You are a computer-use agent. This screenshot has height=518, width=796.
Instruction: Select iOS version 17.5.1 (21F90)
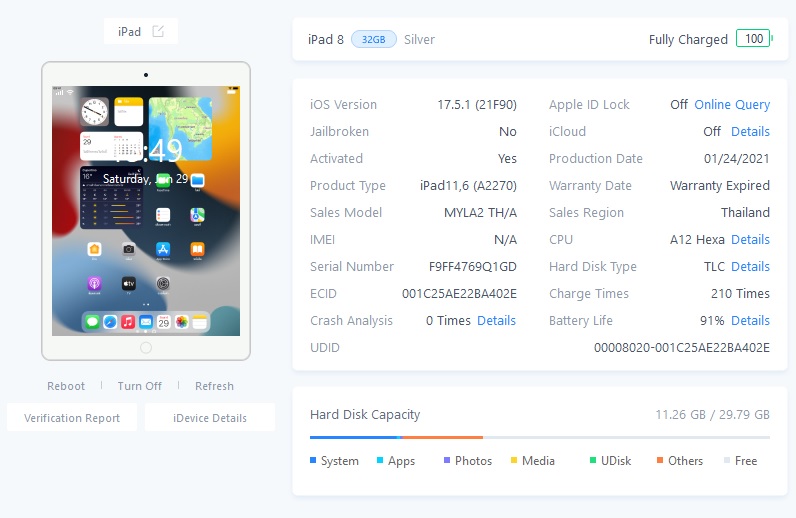[477, 104]
